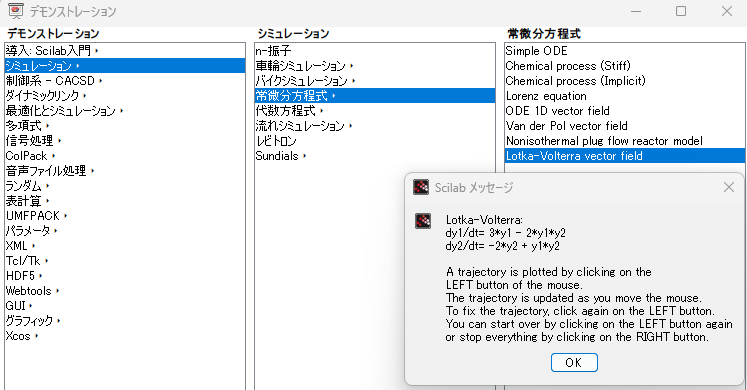Click the Scilab info icon beside Lotka-Volterra text
This screenshot has width=747, height=390.
coord(423,221)
